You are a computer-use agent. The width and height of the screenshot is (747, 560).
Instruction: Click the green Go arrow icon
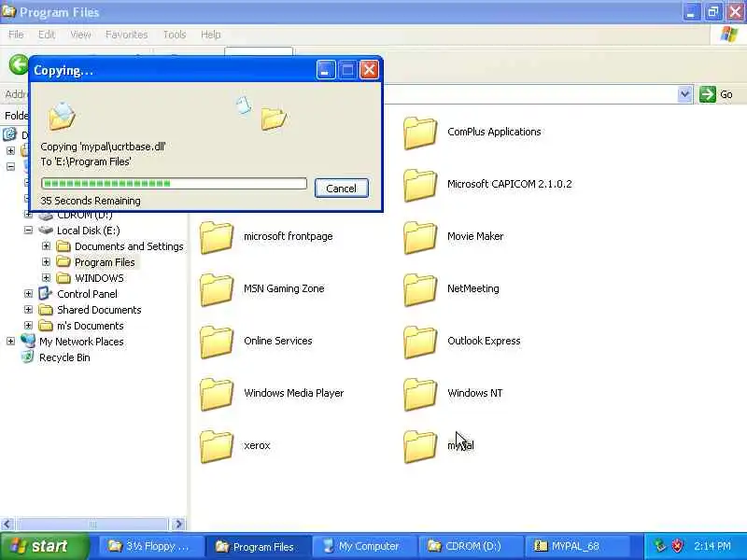(x=708, y=94)
